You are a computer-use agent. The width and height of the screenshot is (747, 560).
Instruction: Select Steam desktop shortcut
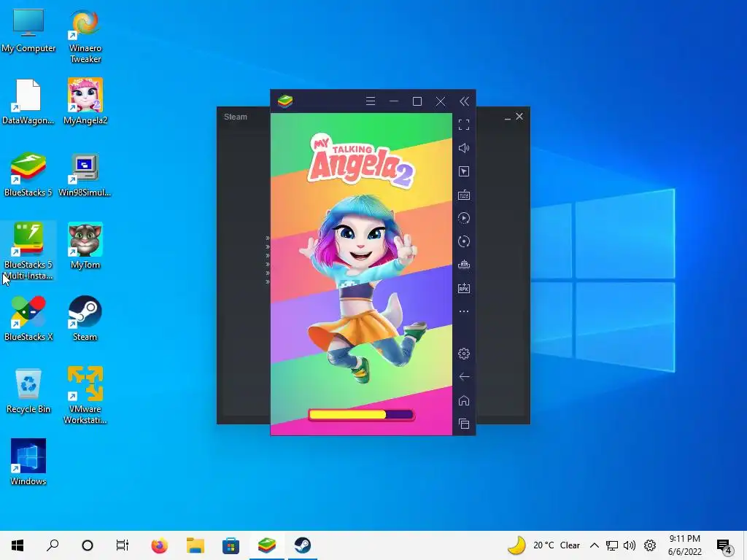[85, 319]
